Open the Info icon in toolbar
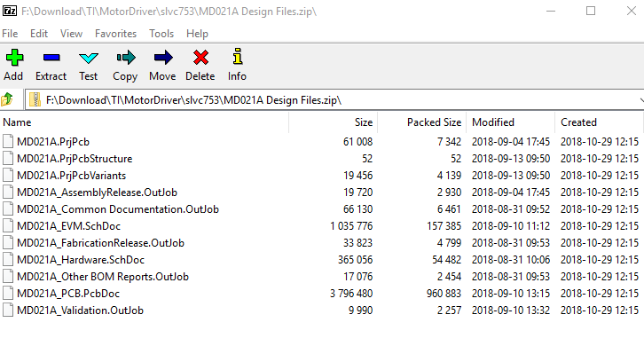644x338 pixels. coord(237,57)
